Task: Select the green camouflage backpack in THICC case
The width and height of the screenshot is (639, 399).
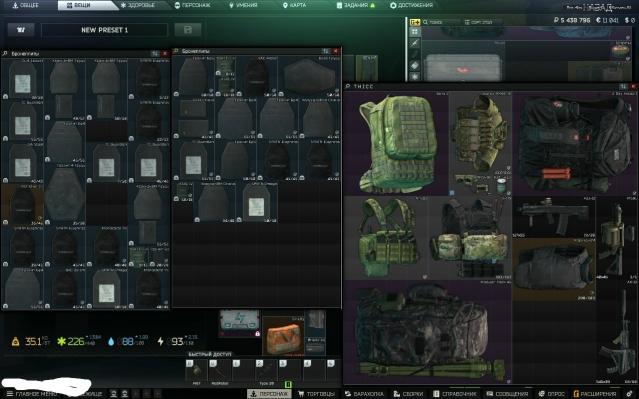Action: (x=396, y=143)
